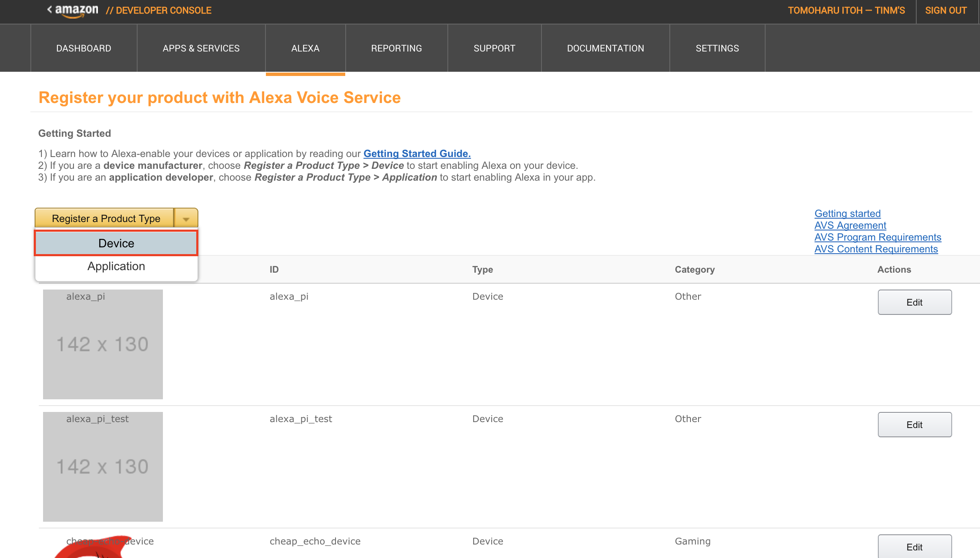Click the page title Register your product
This screenshot has height=558, width=980.
pos(219,98)
